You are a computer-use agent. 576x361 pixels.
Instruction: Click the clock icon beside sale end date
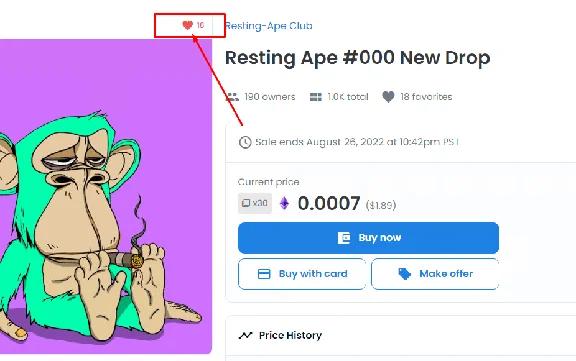[245, 142]
